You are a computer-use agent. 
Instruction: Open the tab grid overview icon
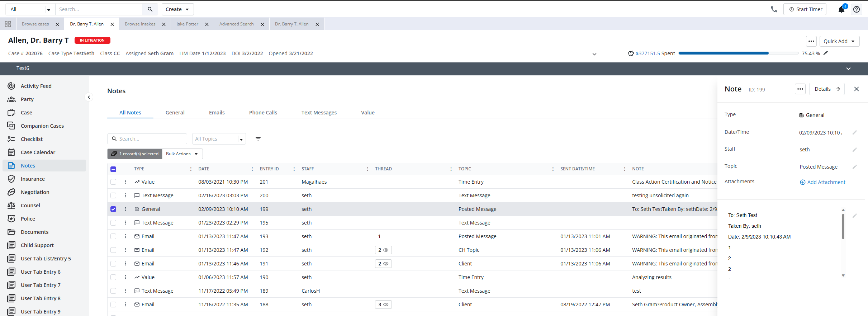click(8, 24)
